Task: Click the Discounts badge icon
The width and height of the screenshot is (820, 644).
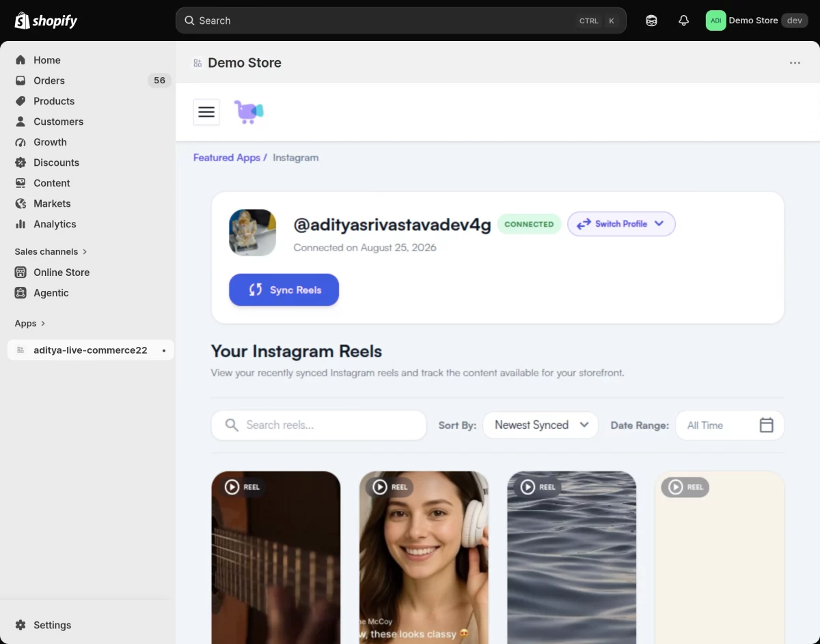Action: point(20,163)
